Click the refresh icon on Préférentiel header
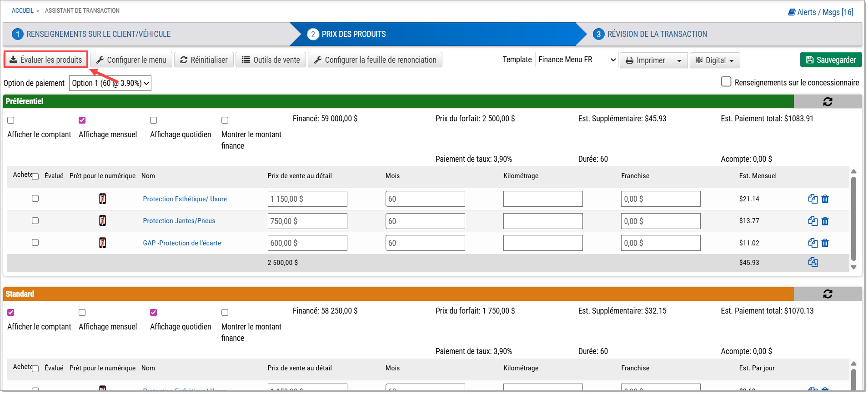This screenshot has height=394, width=868. (x=828, y=102)
